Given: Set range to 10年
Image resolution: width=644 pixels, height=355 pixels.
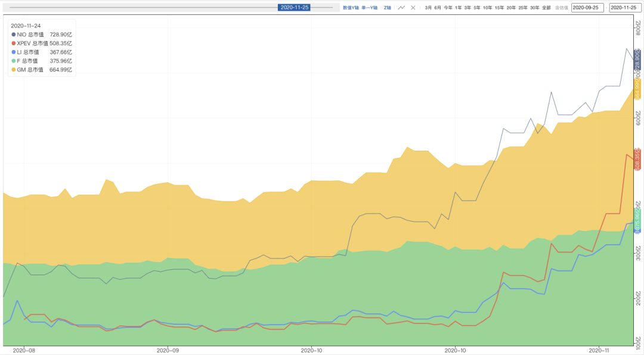Looking at the screenshot, I should (488, 8).
